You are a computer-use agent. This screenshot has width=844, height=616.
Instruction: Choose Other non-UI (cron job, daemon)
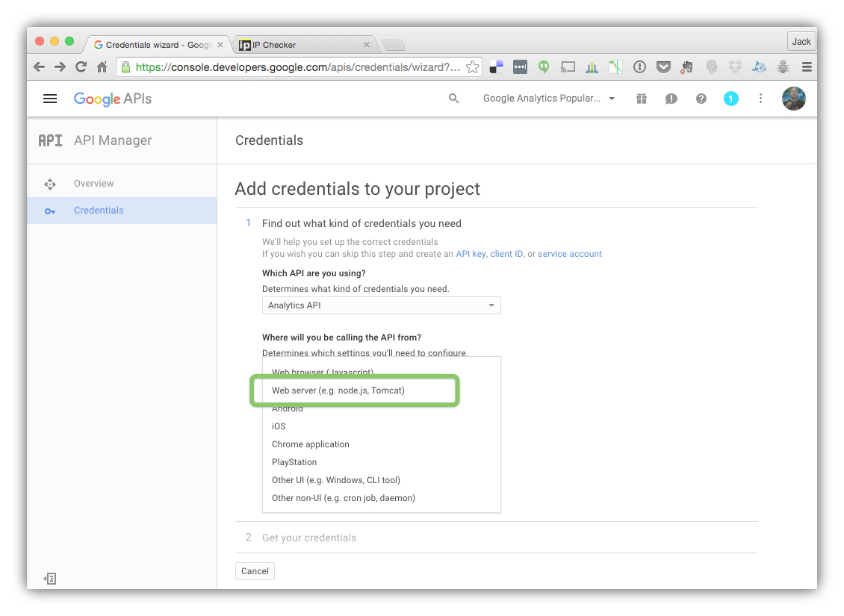point(344,498)
